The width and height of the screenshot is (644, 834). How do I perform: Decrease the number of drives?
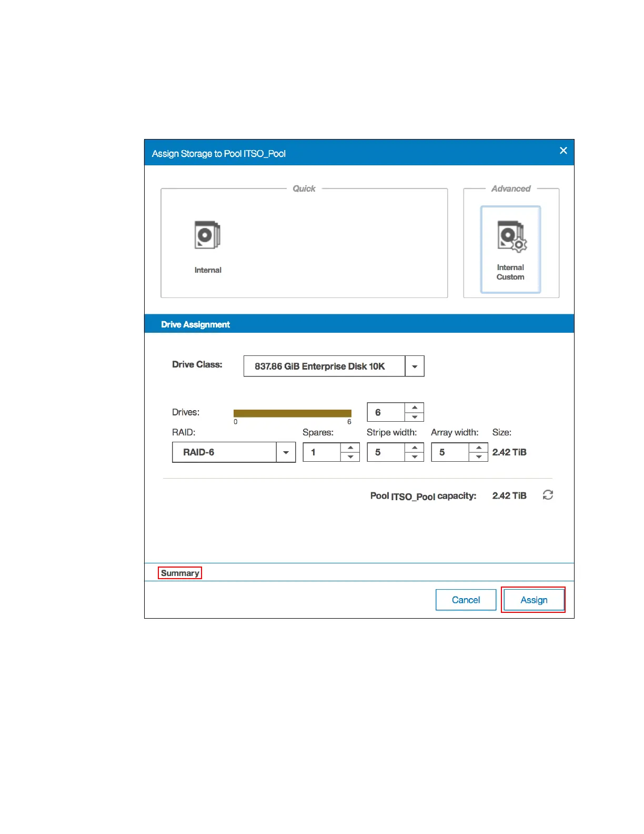click(415, 417)
